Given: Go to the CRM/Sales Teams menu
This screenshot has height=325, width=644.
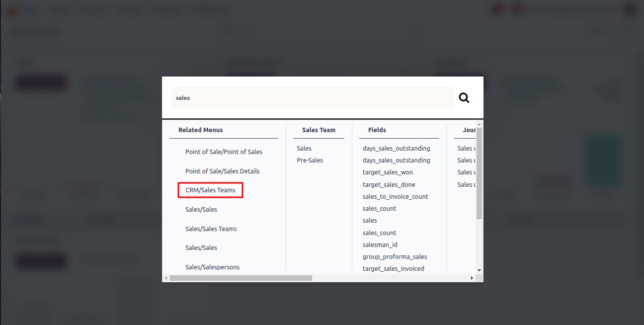Looking at the screenshot, I should click(x=211, y=190).
